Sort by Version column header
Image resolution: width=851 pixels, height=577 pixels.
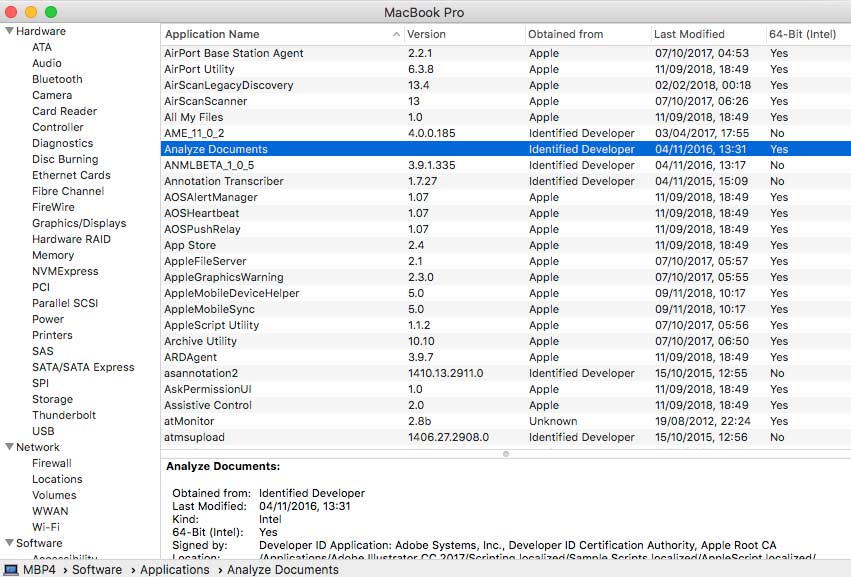coord(427,34)
